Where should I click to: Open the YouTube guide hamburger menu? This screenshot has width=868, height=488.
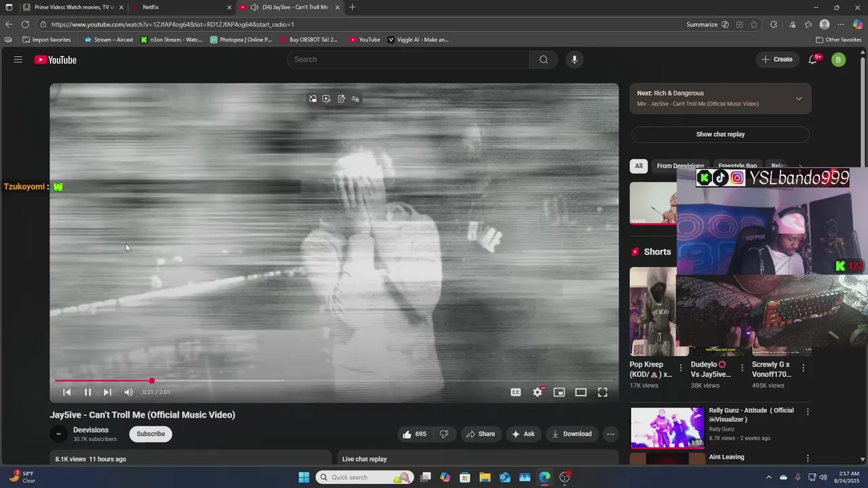click(x=18, y=60)
